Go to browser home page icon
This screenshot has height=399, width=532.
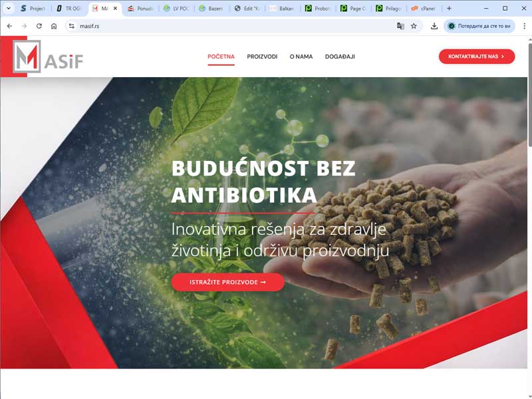coord(54,26)
